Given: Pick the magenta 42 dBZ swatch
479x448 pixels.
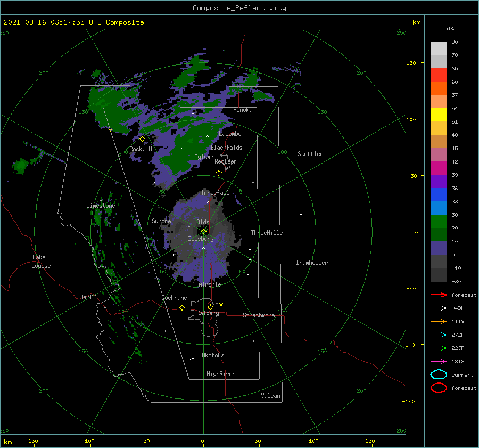Looking at the screenshot, I should click(439, 168).
